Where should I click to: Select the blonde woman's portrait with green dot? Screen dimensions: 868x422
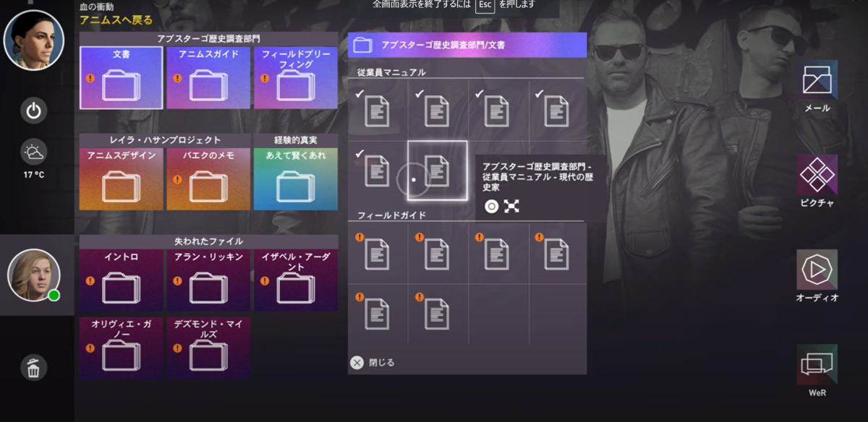pyautogui.click(x=33, y=275)
